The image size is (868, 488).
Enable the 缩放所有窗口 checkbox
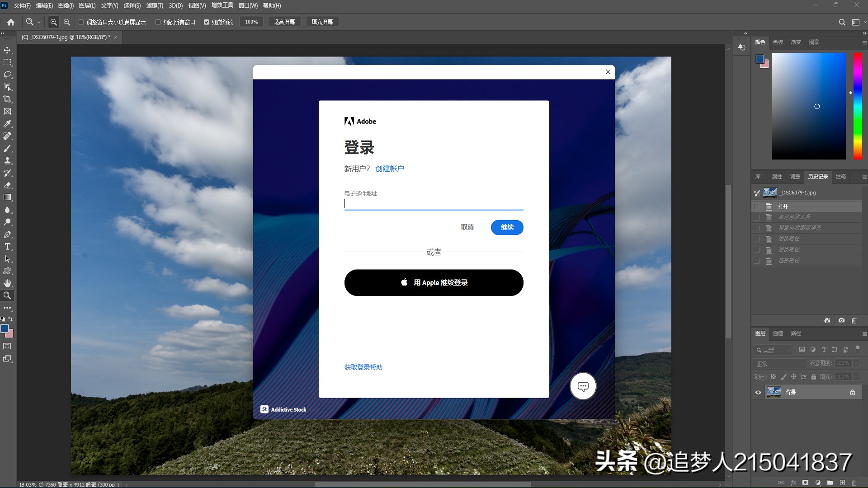(158, 22)
